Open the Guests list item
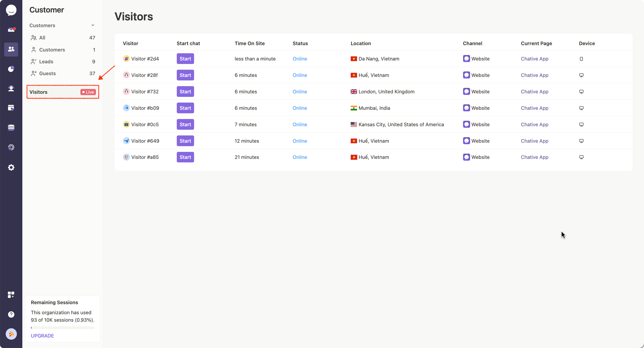 click(48, 73)
